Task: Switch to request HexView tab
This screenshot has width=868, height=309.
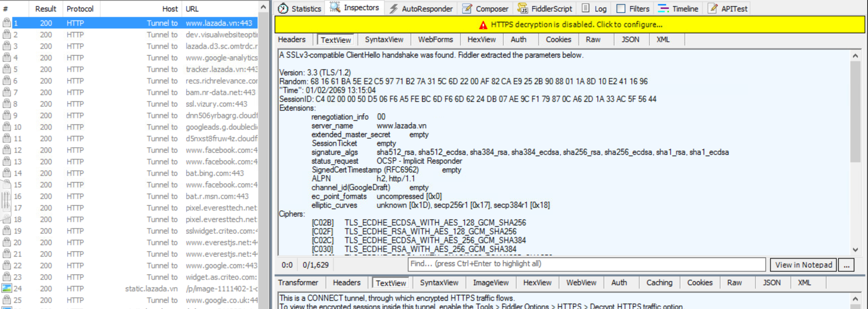Action: pyautogui.click(x=481, y=39)
